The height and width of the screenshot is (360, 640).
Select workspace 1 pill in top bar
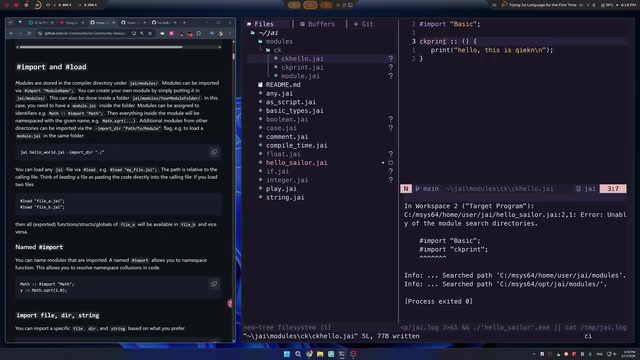[x=294, y=5]
